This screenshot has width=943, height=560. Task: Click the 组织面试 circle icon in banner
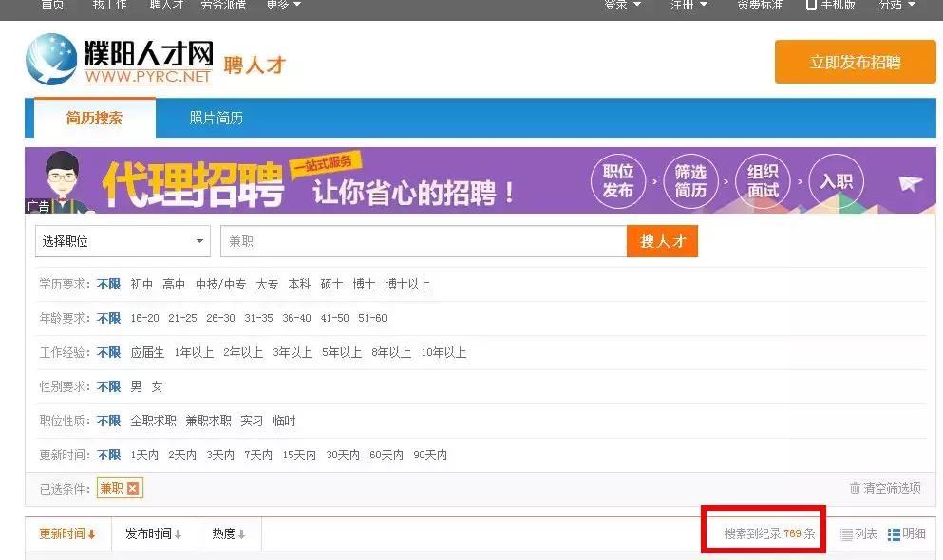(763, 180)
